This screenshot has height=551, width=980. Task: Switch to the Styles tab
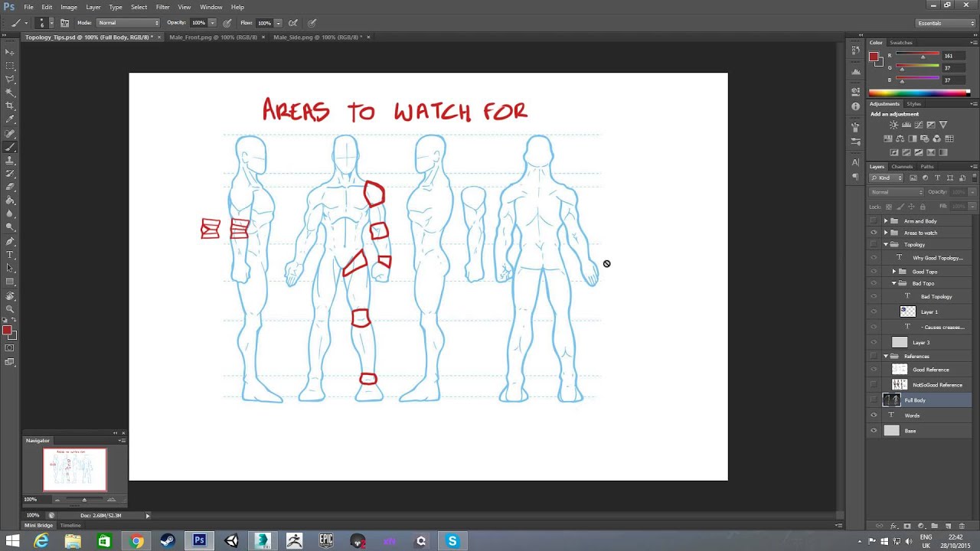pos(914,103)
